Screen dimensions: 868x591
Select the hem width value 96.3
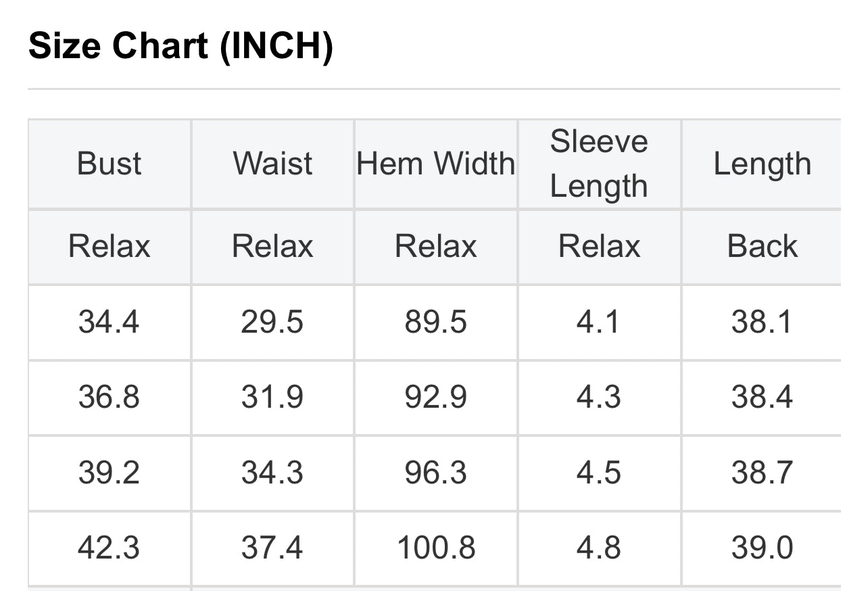coord(436,473)
